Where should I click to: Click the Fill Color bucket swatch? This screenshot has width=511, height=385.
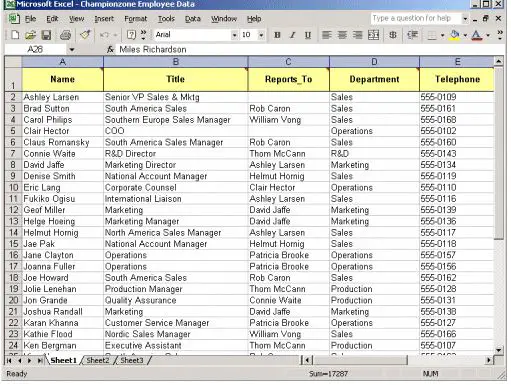pos(455,35)
